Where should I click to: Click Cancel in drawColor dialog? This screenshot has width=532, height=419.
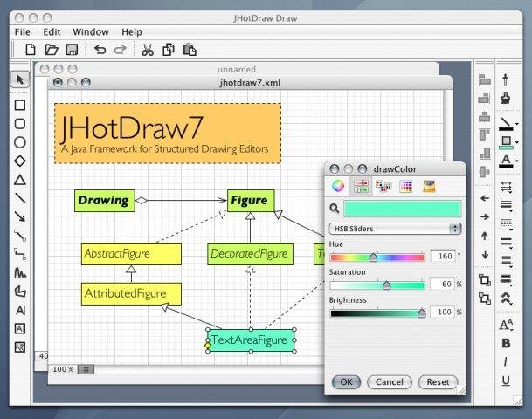389,382
